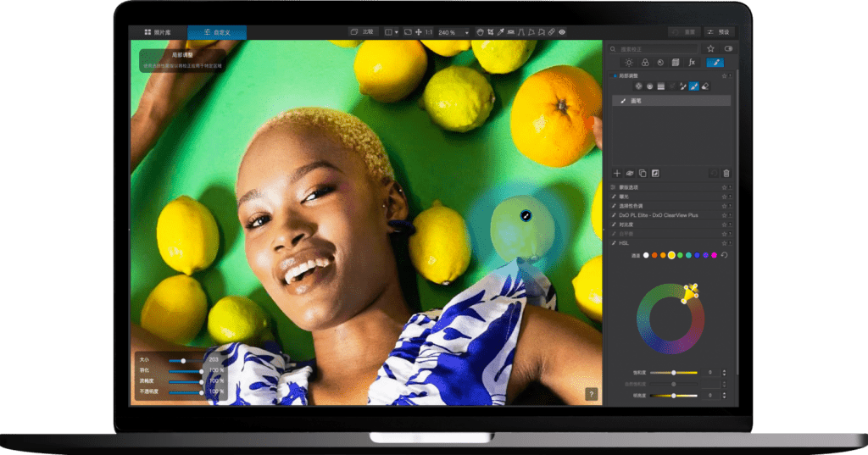Activate the crop tool
The image size is (868, 455).
[490, 32]
